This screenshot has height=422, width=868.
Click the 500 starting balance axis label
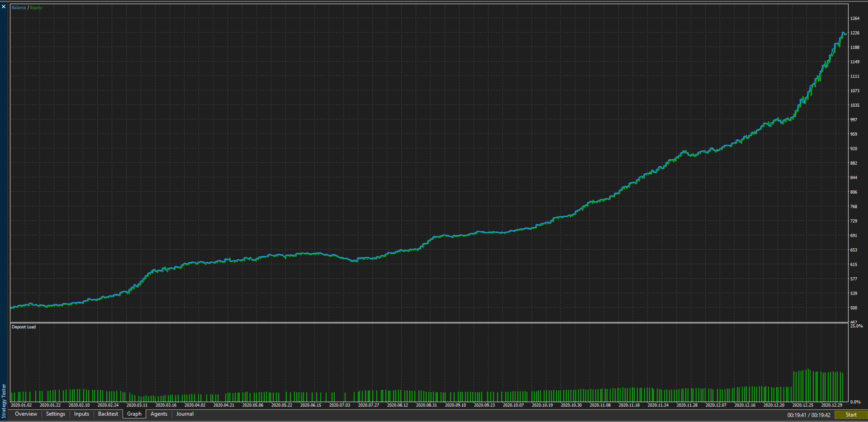854,308
